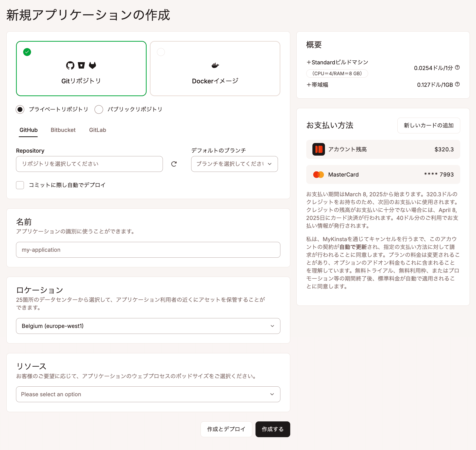
Task: Open the デフォルトのブランチ dropdown
Action: coord(235,164)
